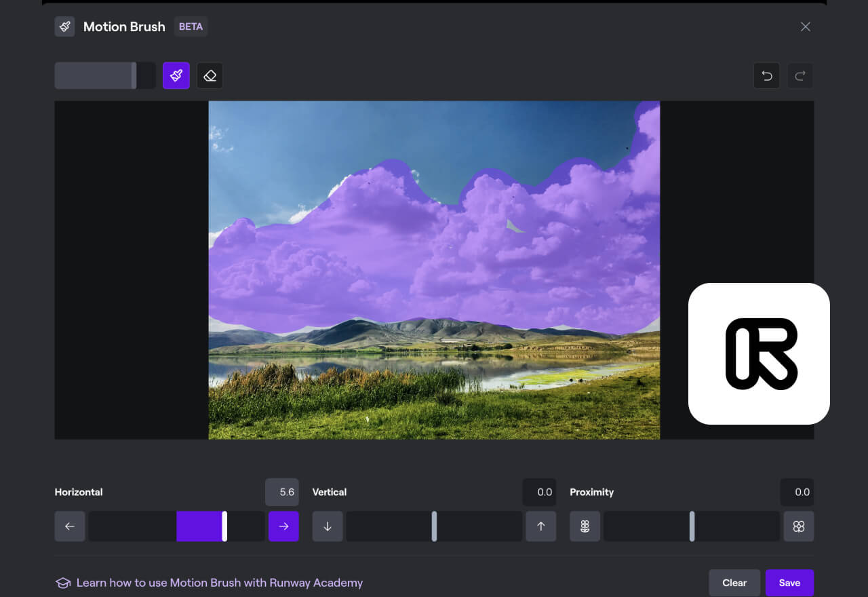The image size is (868, 597).
Task: Click the vertical down arrow button
Action: click(x=328, y=526)
